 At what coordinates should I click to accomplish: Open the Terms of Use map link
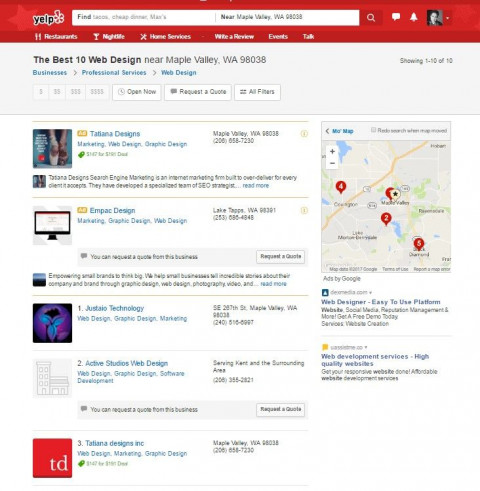pos(395,269)
